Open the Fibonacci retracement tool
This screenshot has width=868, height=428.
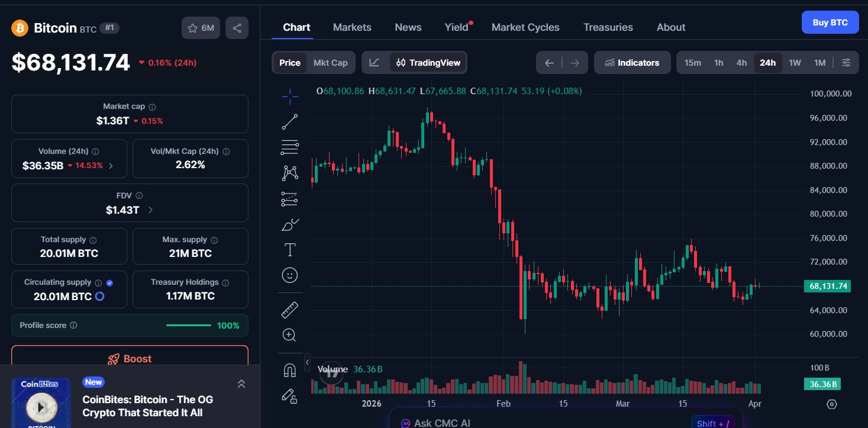point(289,147)
